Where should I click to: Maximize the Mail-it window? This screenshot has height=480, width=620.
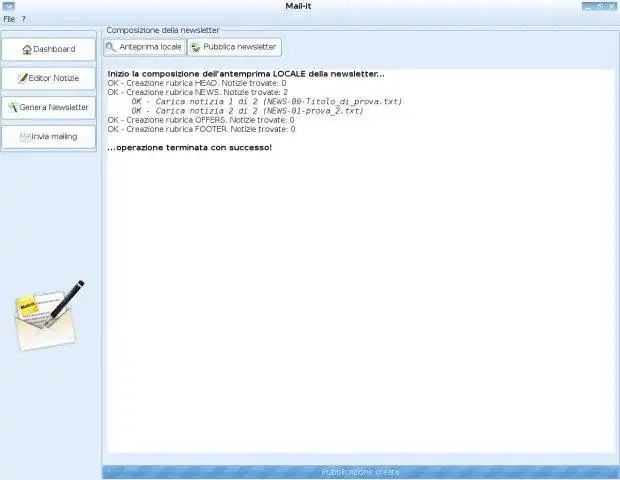point(600,6)
